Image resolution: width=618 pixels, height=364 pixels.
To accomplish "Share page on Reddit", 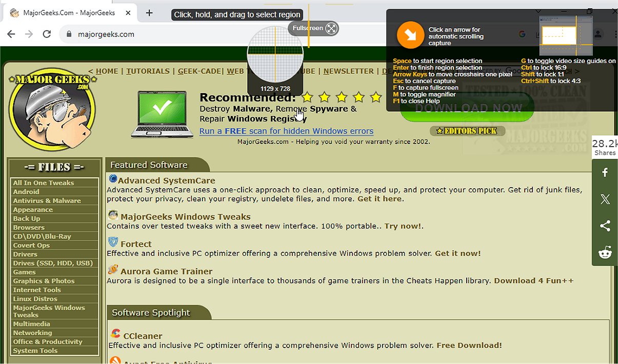I will point(605,253).
